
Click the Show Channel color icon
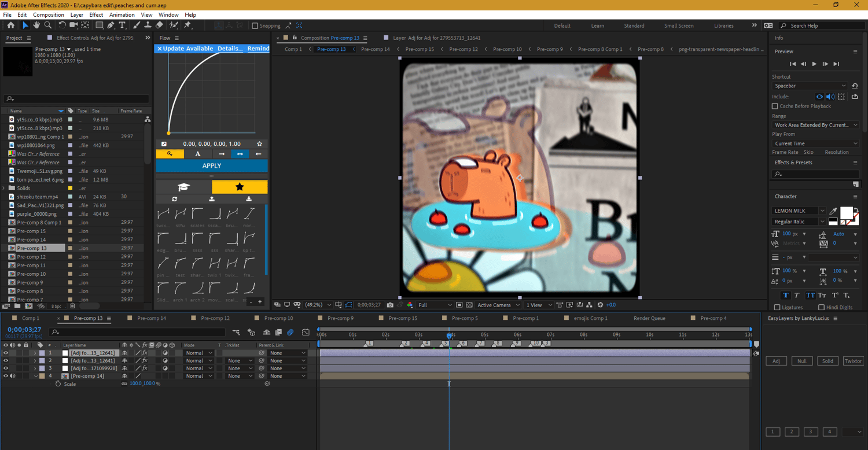[x=410, y=305]
